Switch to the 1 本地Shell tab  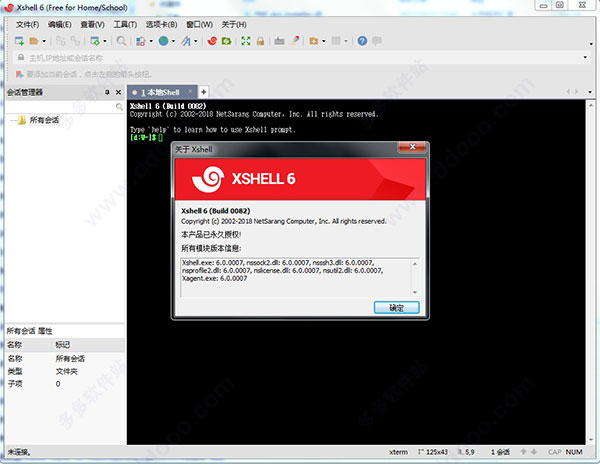(160, 92)
